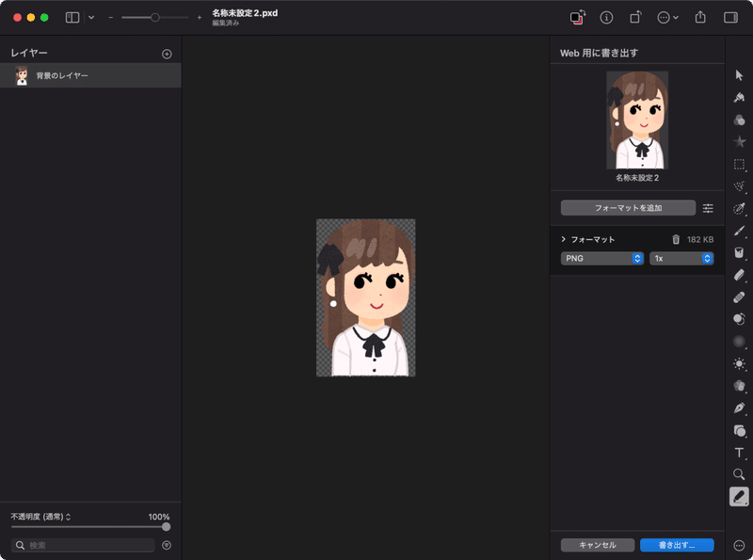Select the Style tool
The height and width of the screenshot is (560, 753).
[739, 98]
